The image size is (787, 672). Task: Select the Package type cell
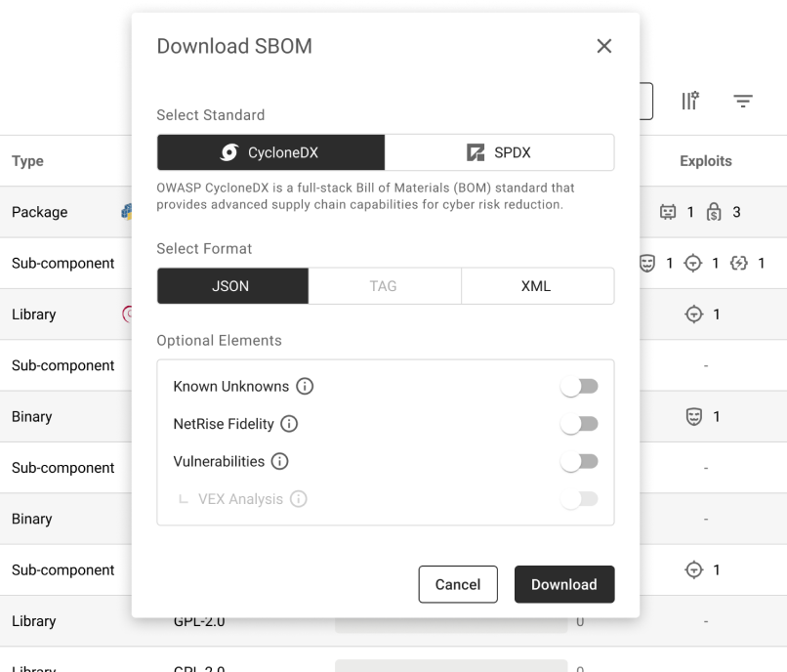point(40,212)
